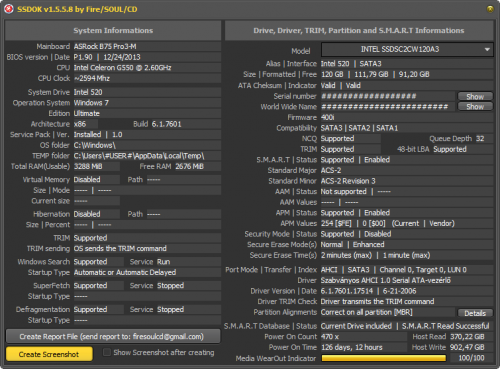Click formatted size value 111,79 GiB

(x=371, y=74)
